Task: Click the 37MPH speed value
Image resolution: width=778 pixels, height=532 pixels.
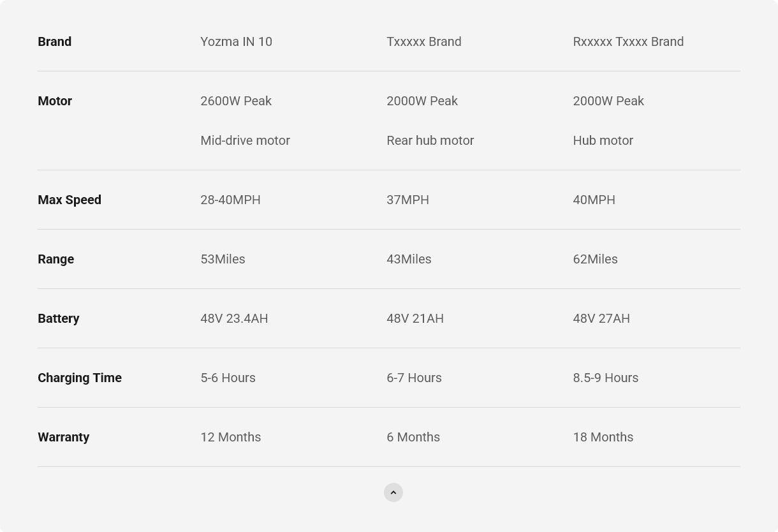Action: [407, 200]
